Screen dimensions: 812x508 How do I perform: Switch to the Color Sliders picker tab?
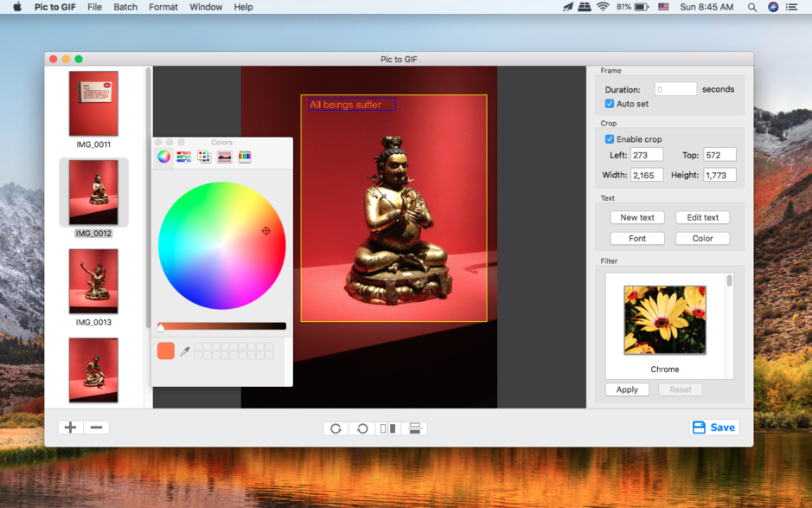pos(184,157)
